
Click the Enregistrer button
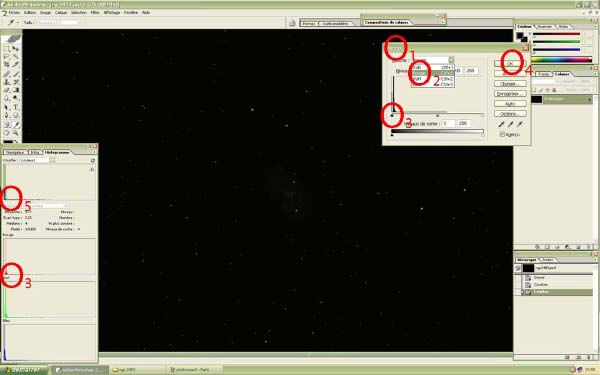(x=510, y=94)
